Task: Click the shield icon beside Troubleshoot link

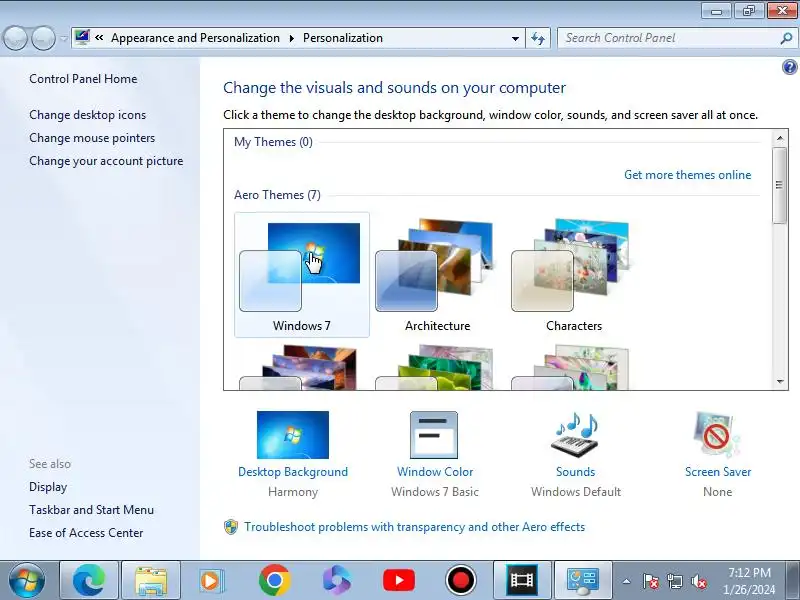Action: [231, 527]
